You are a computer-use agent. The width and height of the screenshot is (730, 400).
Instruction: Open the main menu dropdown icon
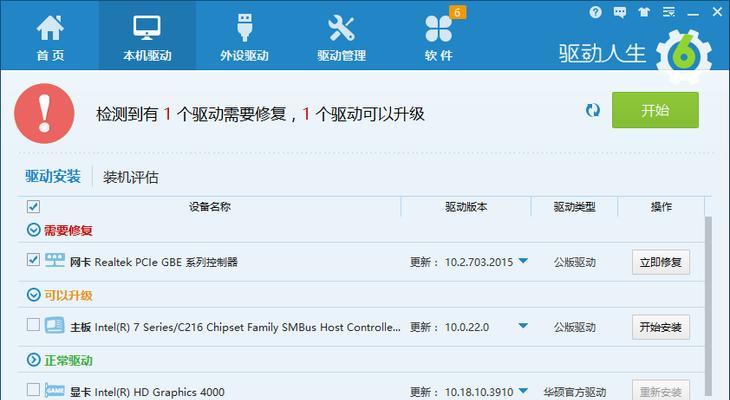[x=669, y=13]
